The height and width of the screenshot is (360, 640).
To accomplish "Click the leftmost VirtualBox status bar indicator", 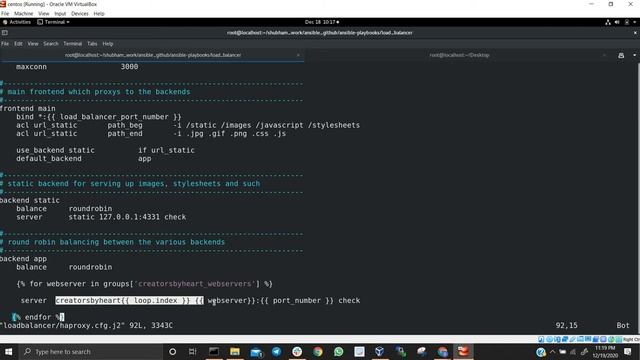I will [541, 339].
